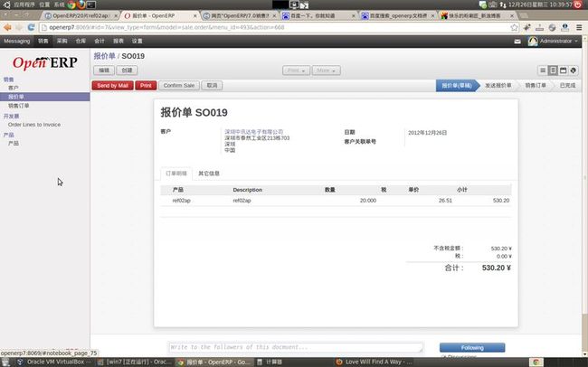
Task: Switch to the OpenERP/20片ref02ap browser tab
Action: tap(80, 15)
